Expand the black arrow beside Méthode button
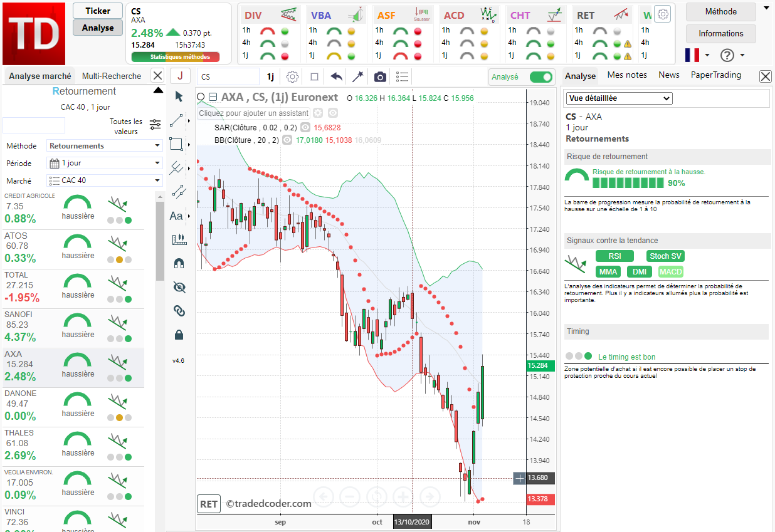 pyautogui.click(x=767, y=9)
